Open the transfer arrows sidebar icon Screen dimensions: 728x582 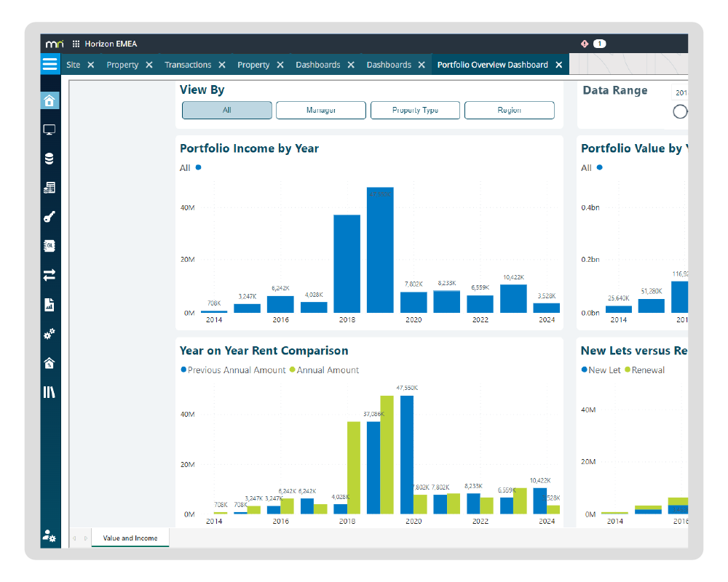50,275
